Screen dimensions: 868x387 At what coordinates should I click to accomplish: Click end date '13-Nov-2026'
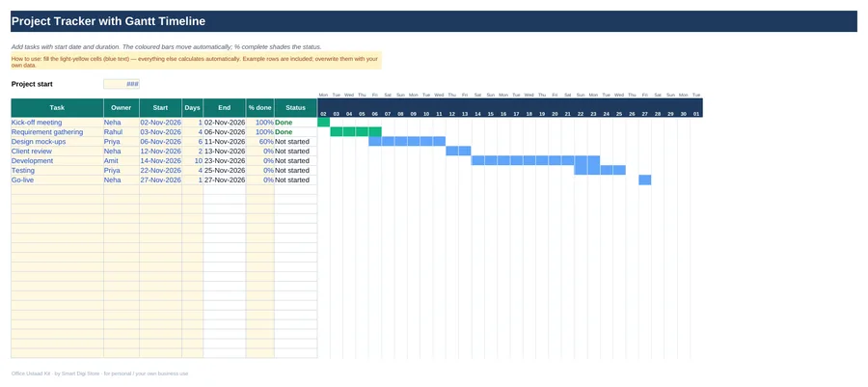(224, 152)
